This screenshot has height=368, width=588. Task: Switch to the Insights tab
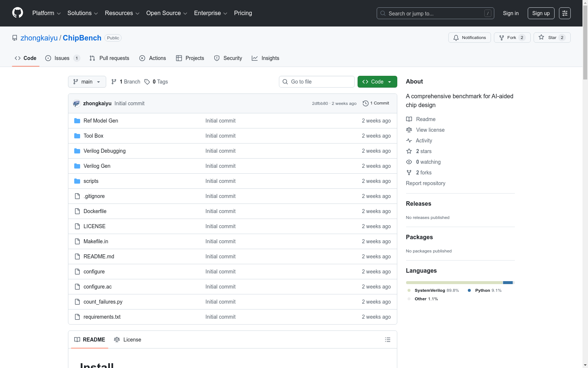point(265,58)
